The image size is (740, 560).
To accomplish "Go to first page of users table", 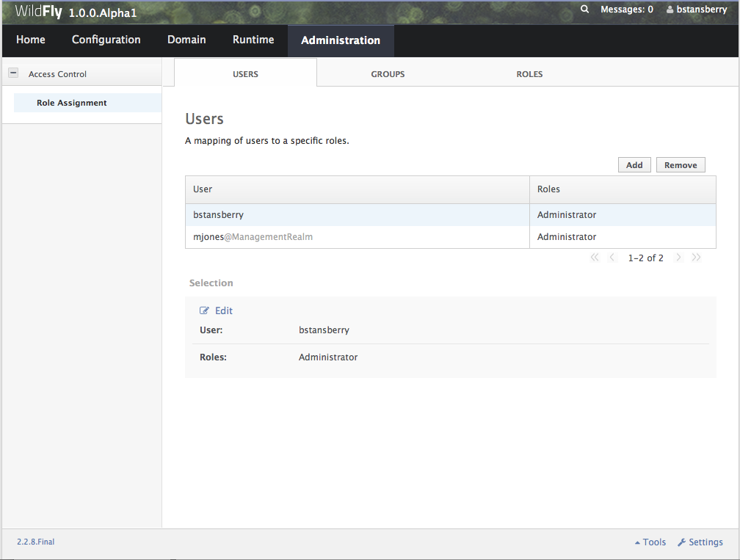I will tap(595, 258).
